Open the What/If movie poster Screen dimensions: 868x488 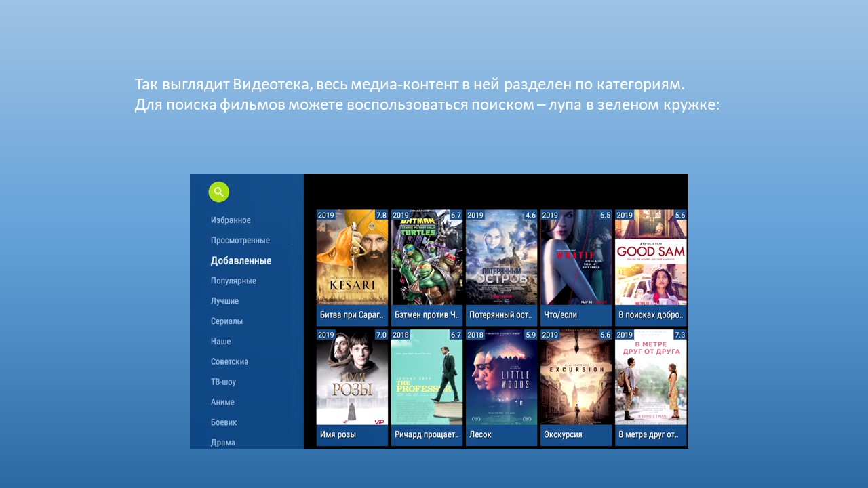point(576,258)
